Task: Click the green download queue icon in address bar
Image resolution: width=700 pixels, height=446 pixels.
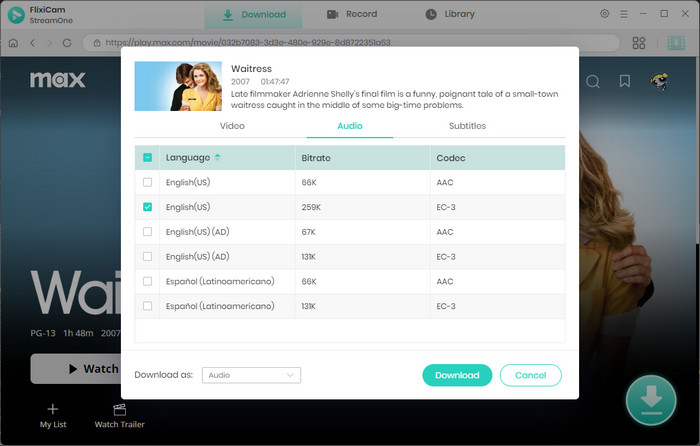Action: coord(676,43)
